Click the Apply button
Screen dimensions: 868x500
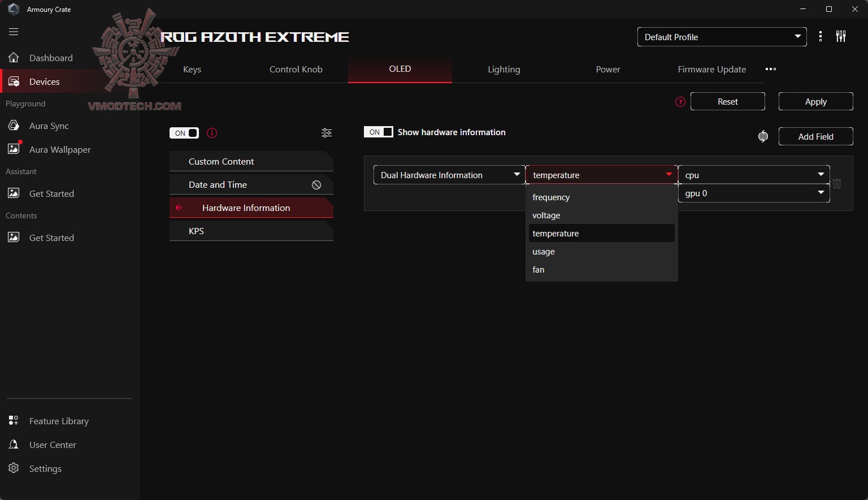[816, 102]
